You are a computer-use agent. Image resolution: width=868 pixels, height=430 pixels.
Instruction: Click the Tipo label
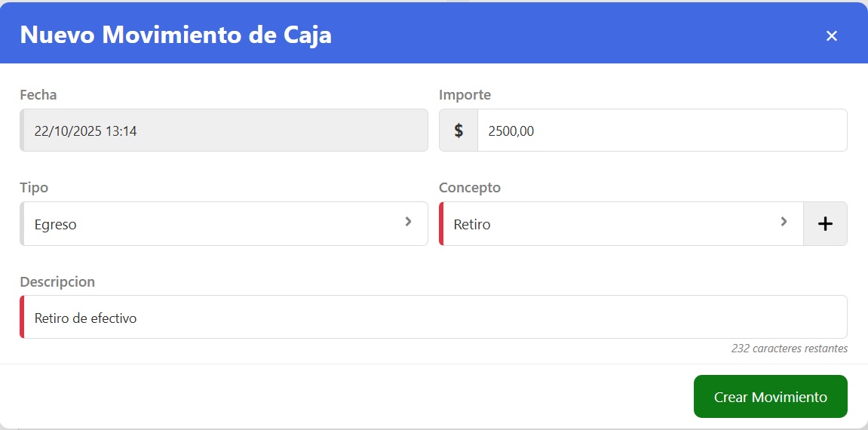point(34,188)
